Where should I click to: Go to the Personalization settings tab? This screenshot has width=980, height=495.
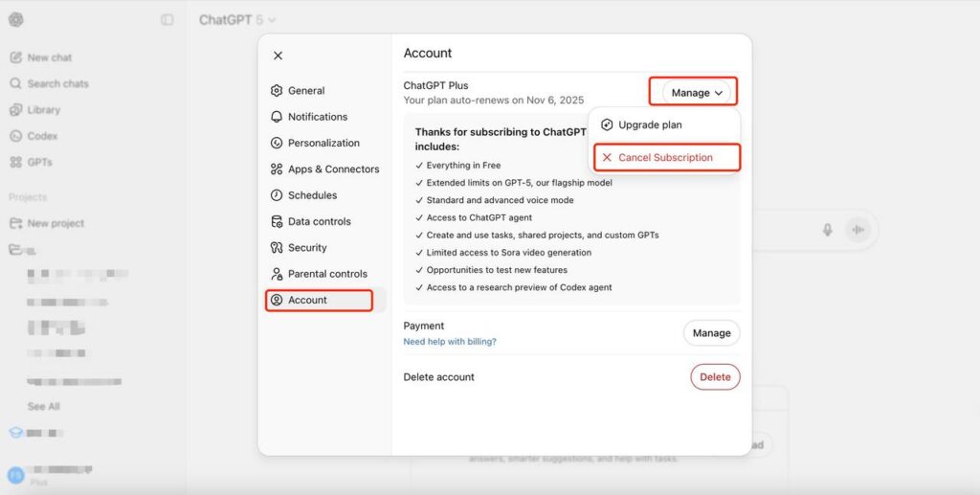click(x=323, y=143)
